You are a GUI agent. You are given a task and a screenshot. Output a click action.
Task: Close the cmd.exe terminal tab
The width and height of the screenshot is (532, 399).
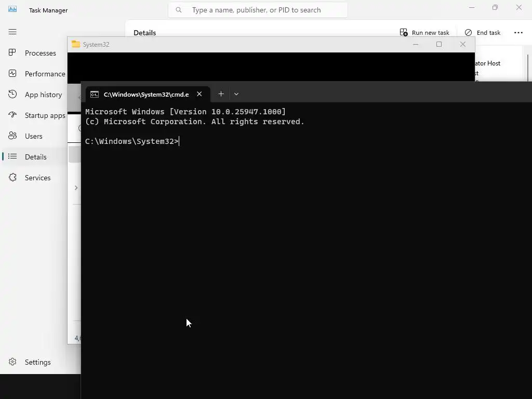click(199, 94)
